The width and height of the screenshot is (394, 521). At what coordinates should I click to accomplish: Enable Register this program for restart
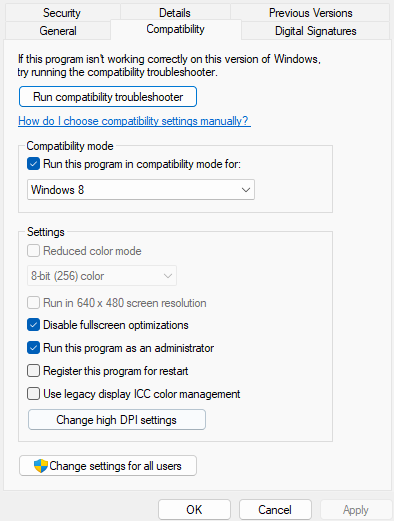pyautogui.click(x=33, y=371)
